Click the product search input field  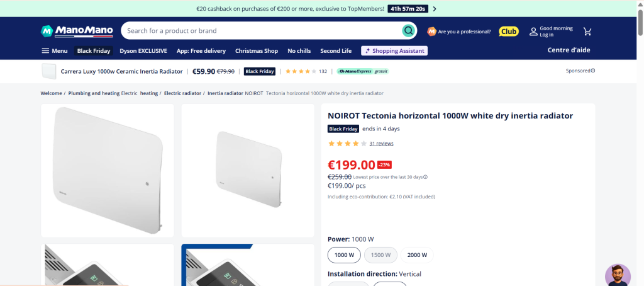pos(261,30)
